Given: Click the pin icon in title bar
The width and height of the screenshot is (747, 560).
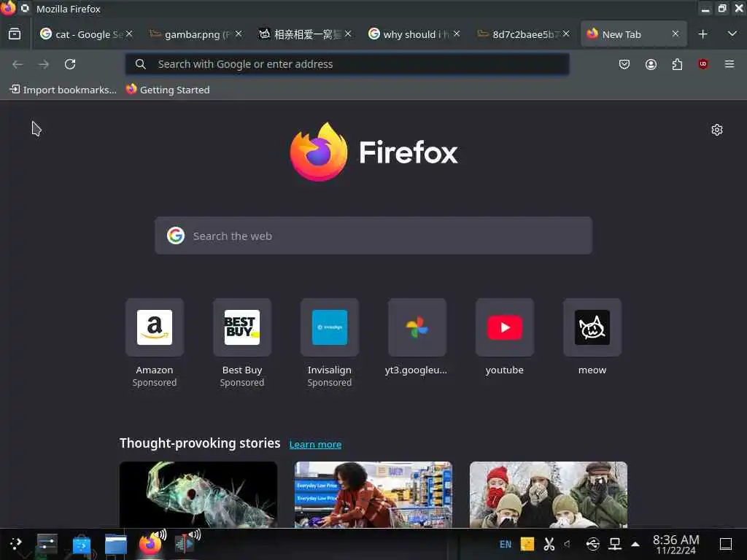Looking at the screenshot, I should tap(26, 8).
